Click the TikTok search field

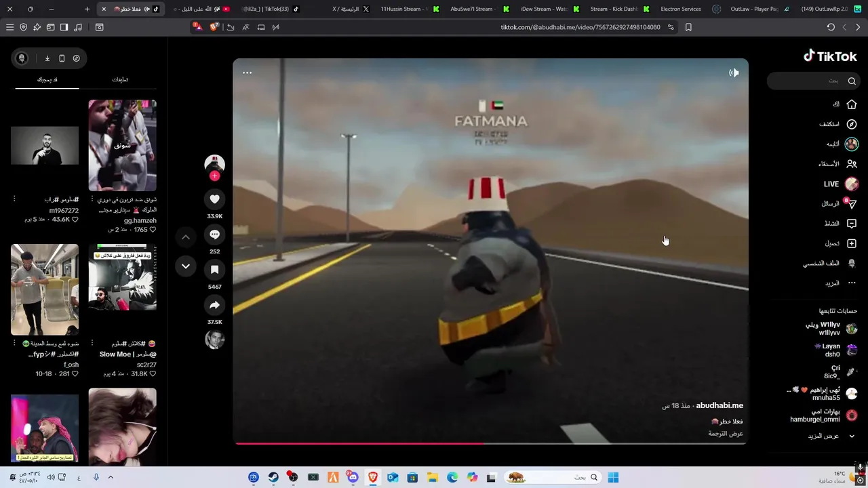[x=814, y=81]
